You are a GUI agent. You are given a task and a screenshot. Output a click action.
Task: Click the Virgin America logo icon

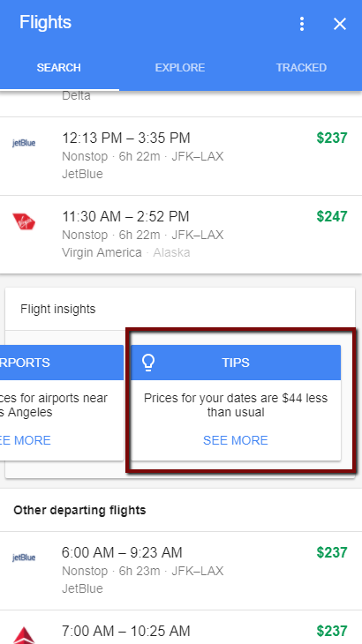(24, 221)
